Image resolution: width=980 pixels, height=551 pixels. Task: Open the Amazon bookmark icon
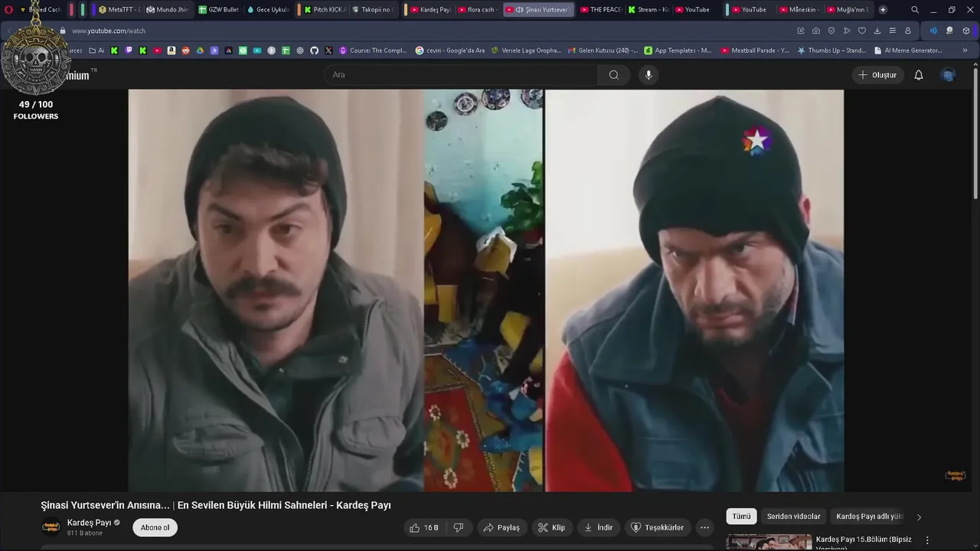coord(171,51)
